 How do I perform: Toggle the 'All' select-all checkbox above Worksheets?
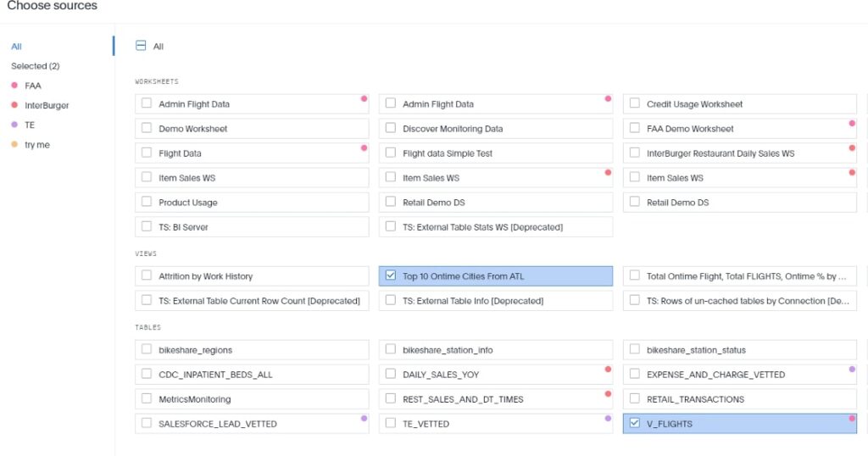point(141,47)
